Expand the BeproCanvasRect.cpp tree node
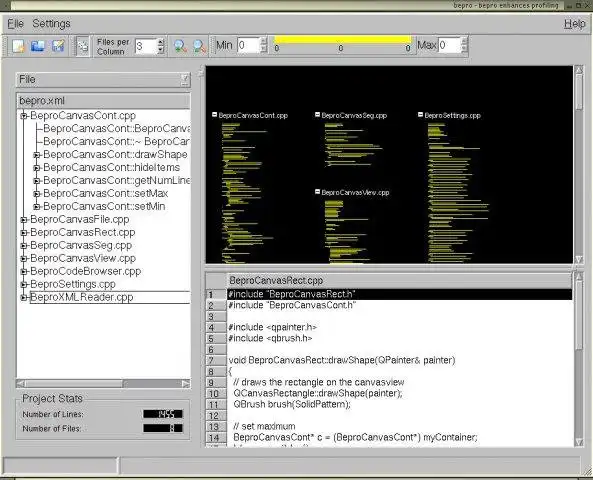Image resolution: width=593 pixels, height=480 pixels. pos(23,233)
